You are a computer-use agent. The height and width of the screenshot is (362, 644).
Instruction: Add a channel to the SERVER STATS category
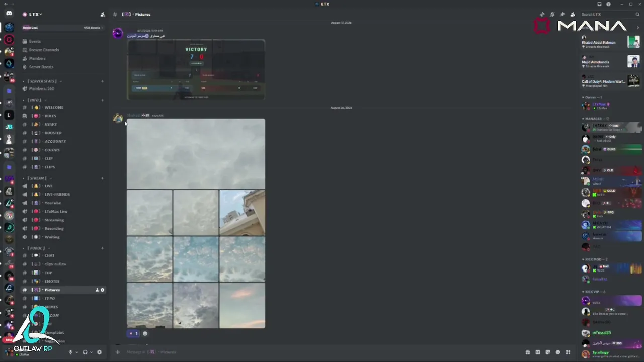click(102, 81)
